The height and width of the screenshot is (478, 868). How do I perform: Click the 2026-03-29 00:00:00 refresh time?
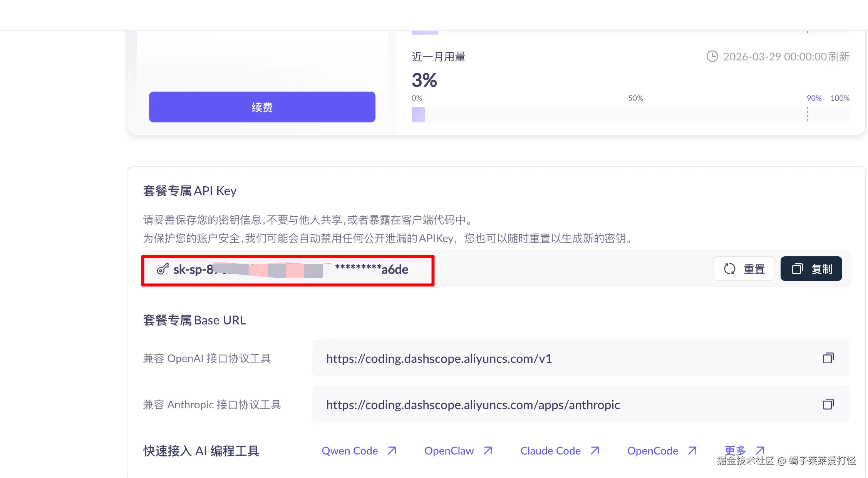click(786, 57)
